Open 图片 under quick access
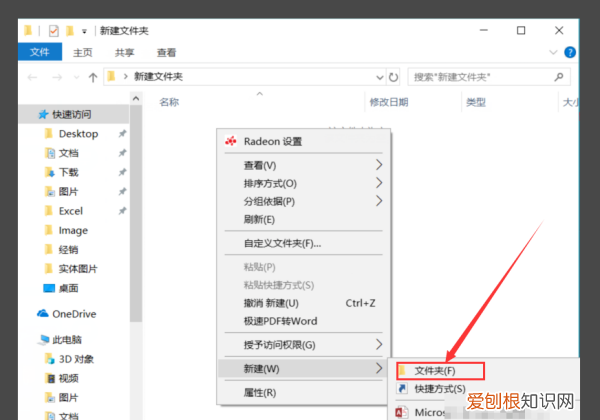600x420 pixels. pos(68,192)
